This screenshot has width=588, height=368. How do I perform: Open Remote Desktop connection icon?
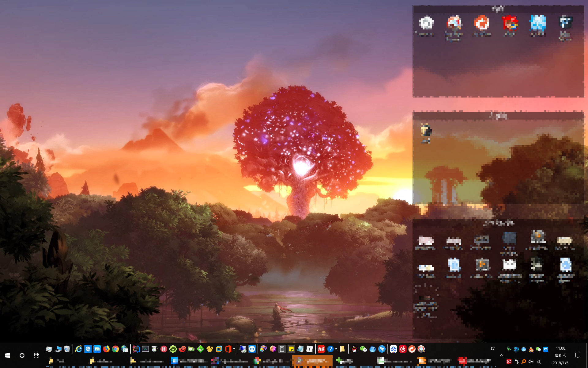(243, 349)
